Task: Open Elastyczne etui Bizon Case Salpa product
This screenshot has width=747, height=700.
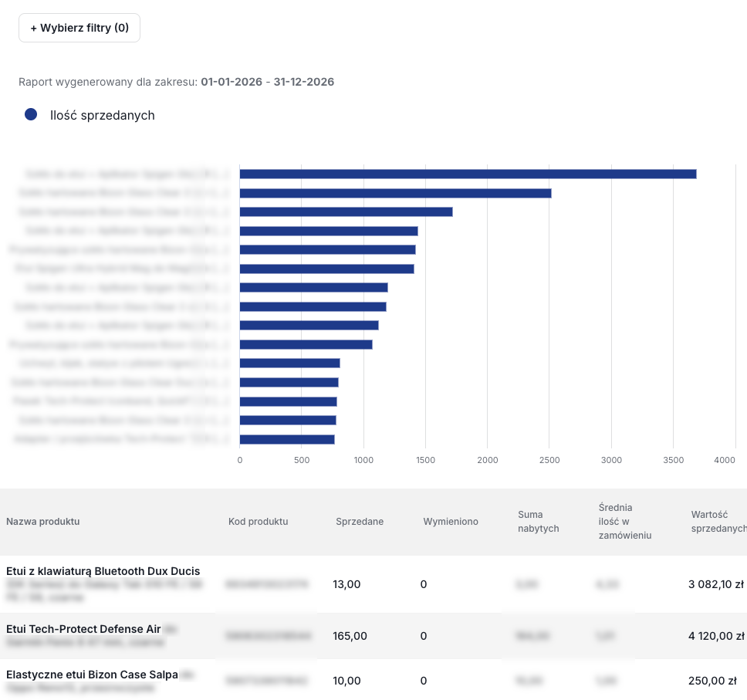Action: coord(92,675)
